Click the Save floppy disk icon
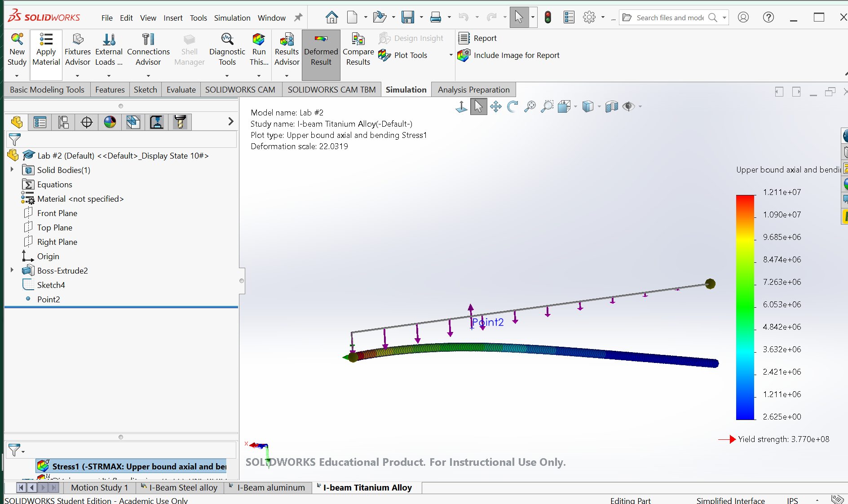This screenshot has height=504, width=848. [408, 18]
